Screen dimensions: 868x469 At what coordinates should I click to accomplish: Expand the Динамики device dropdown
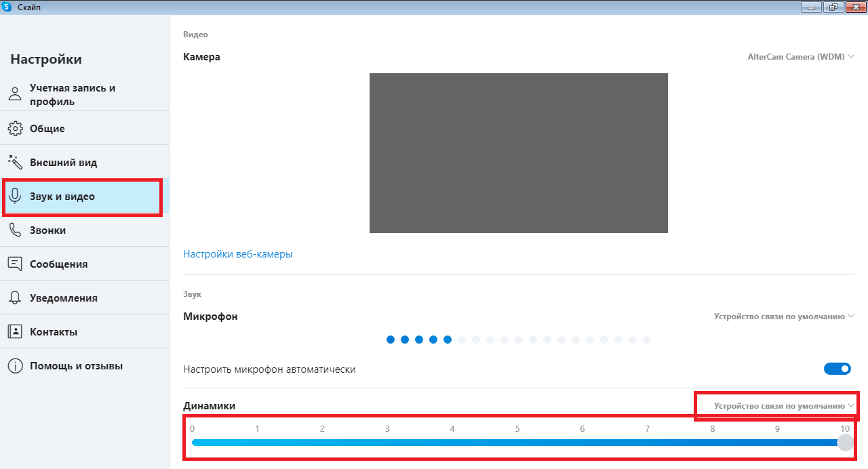[x=784, y=406]
